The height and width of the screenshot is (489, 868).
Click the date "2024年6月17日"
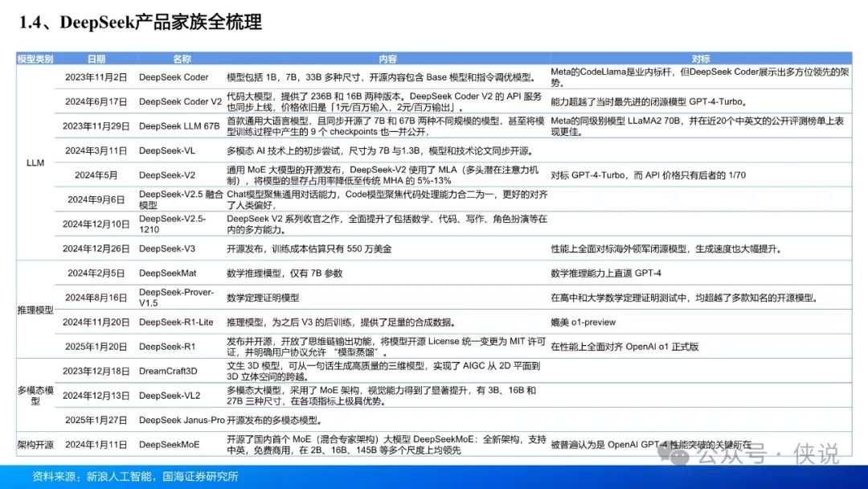96,101
